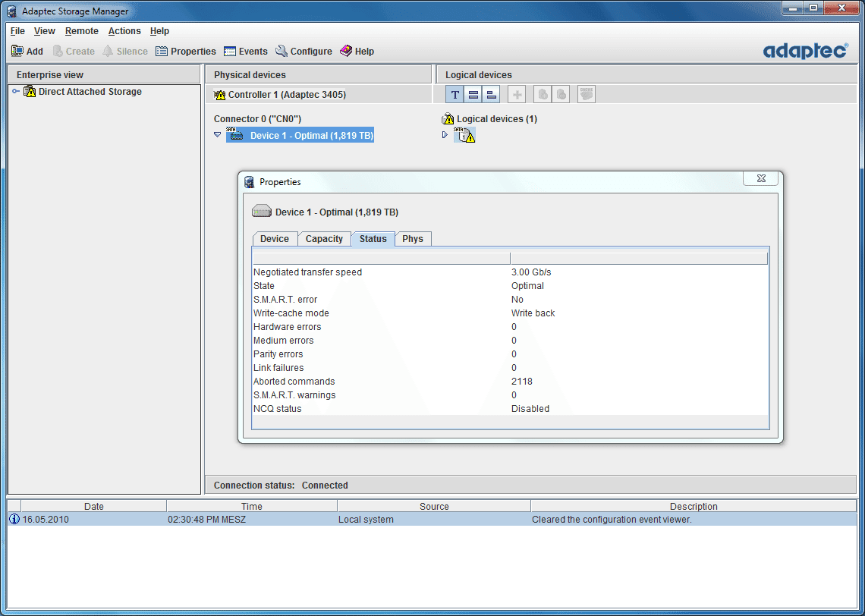The width and height of the screenshot is (865, 616).
Task: Open the Help menu in the menu bar
Action: point(159,31)
